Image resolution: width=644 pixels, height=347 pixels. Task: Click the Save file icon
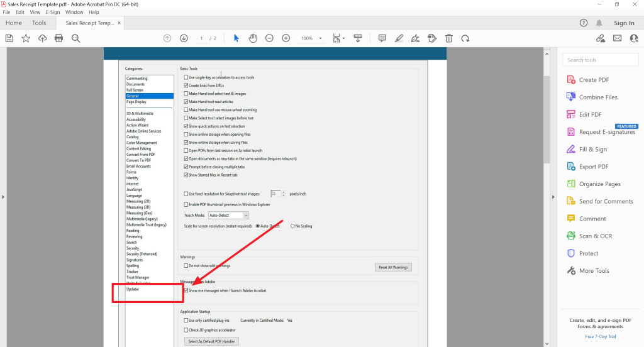9,38
